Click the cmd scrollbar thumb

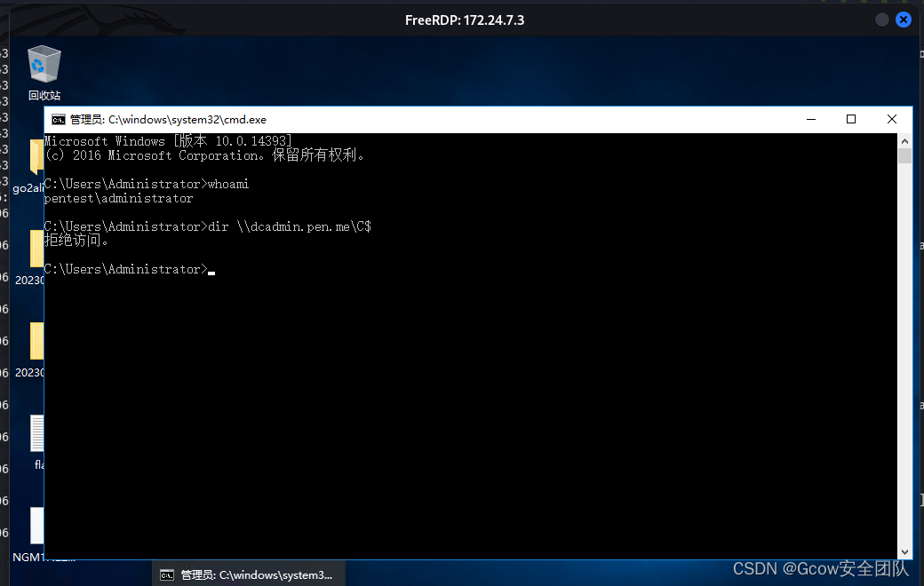[x=904, y=155]
